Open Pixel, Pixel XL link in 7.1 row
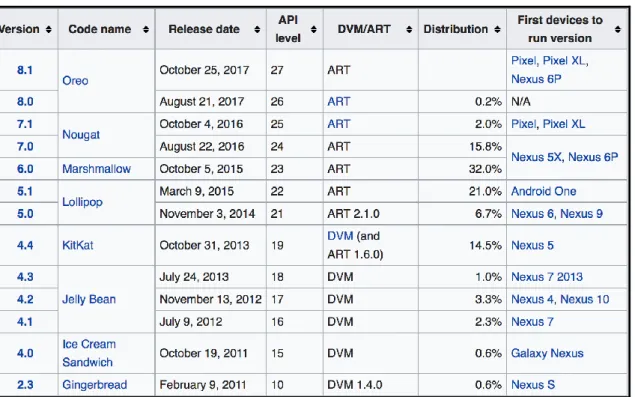Image resolution: width=635 pixels, height=397 pixels. [548, 124]
